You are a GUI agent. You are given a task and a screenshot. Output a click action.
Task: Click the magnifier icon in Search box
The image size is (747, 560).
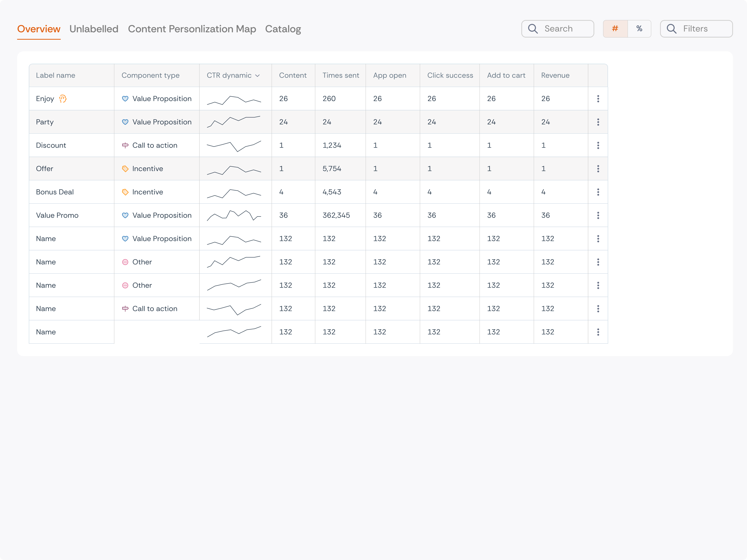pos(533,29)
